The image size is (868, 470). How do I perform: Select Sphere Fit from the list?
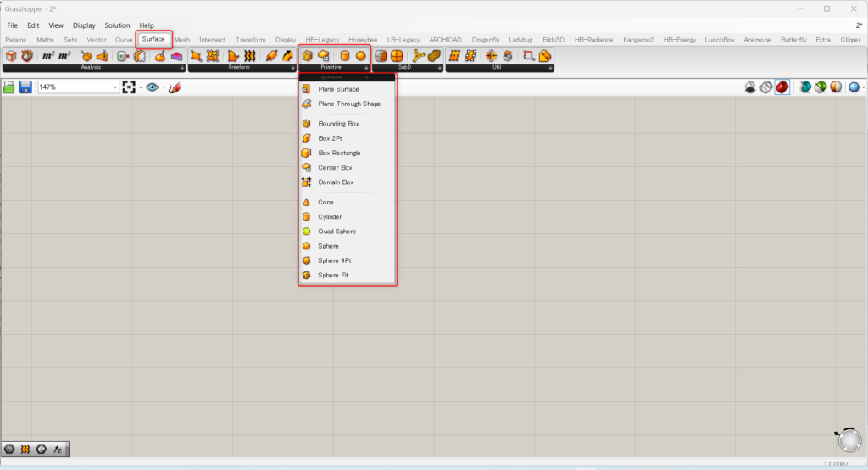click(x=333, y=276)
